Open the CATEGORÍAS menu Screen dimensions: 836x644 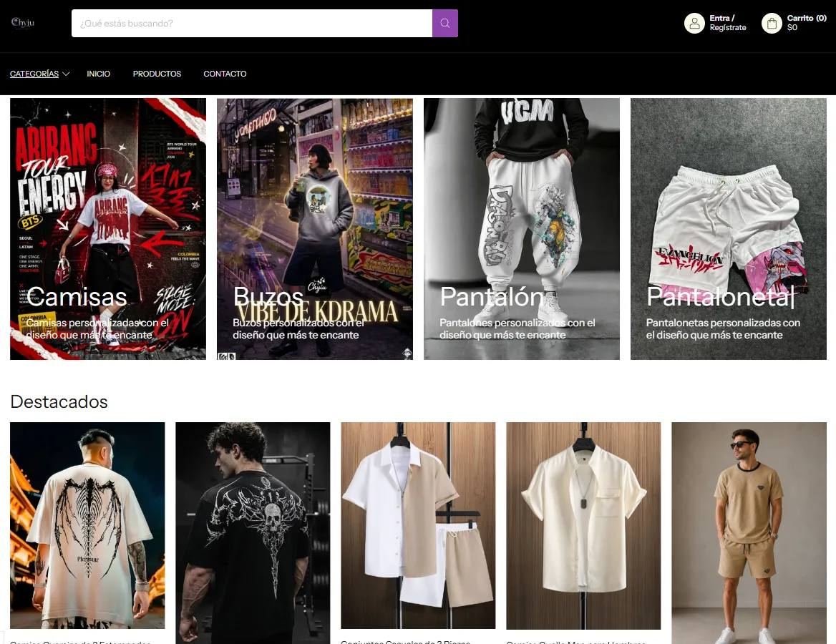point(34,74)
